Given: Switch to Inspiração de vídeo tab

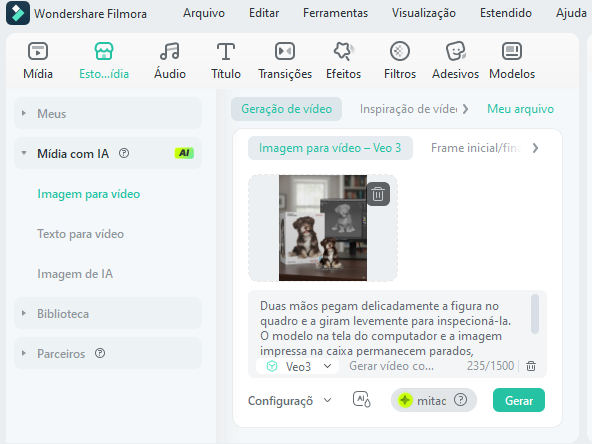Looking at the screenshot, I should tap(408, 109).
